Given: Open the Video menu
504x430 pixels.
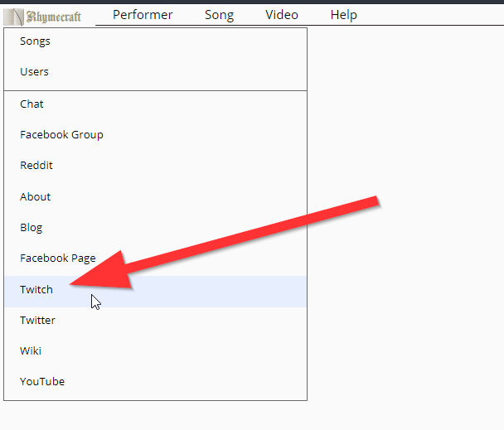Looking at the screenshot, I should point(282,15).
